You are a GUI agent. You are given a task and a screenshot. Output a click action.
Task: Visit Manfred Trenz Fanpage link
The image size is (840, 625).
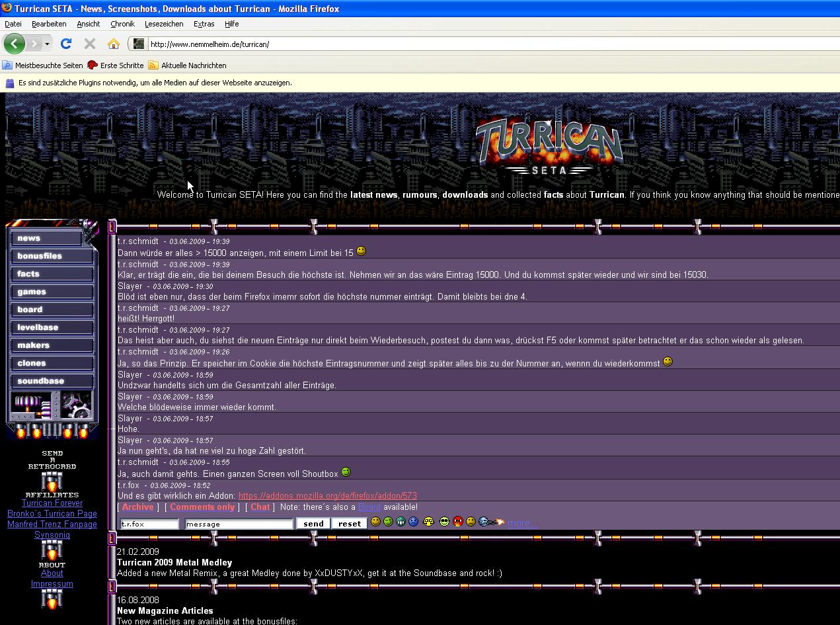click(52, 524)
